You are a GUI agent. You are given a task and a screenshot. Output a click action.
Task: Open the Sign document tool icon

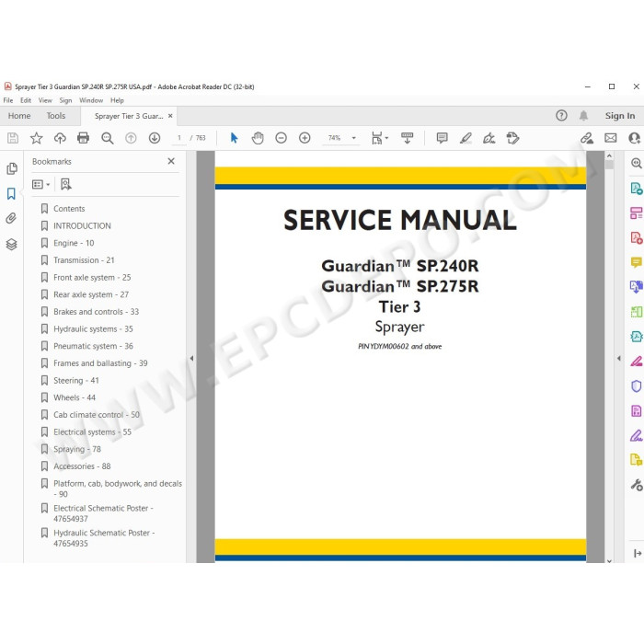[489, 138]
